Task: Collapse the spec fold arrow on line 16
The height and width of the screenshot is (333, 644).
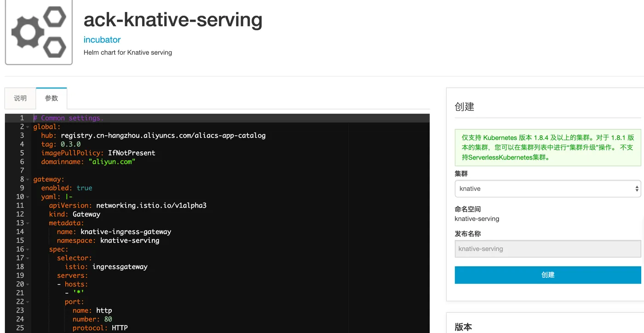Action: [x=28, y=249]
